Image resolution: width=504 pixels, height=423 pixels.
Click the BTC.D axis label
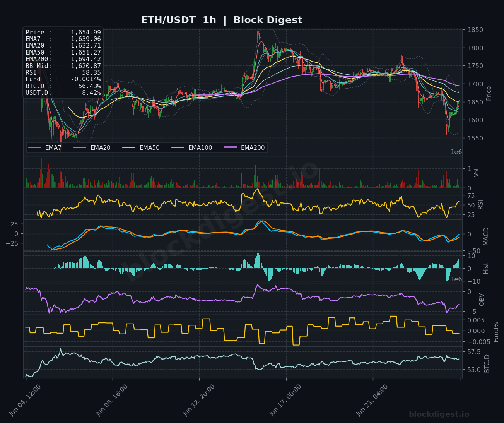pos(487,364)
